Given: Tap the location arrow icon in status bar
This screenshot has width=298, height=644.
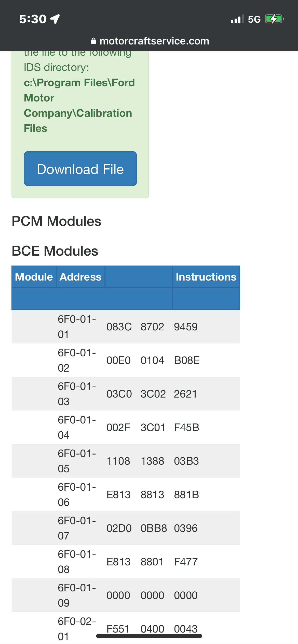Looking at the screenshot, I should (x=55, y=19).
